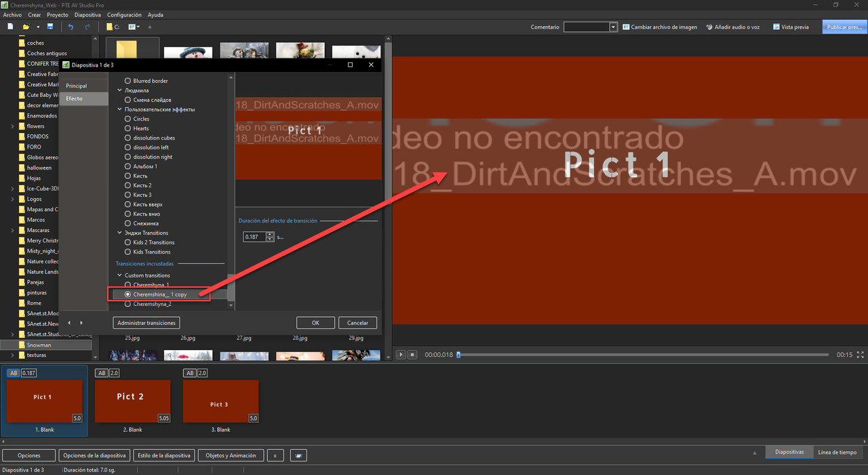This screenshot has height=475, width=868.
Task: Open the C: drive folder selector
Action: pos(113,27)
